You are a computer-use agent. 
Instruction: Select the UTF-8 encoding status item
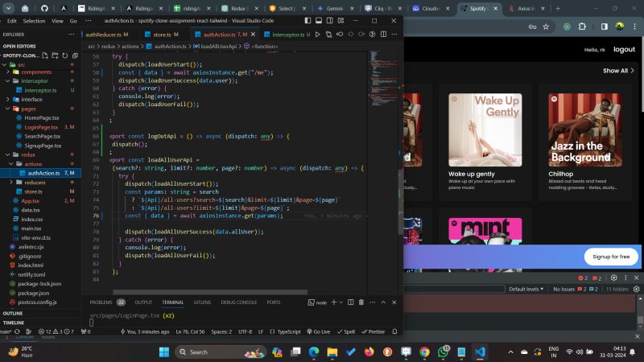click(x=246, y=331)
